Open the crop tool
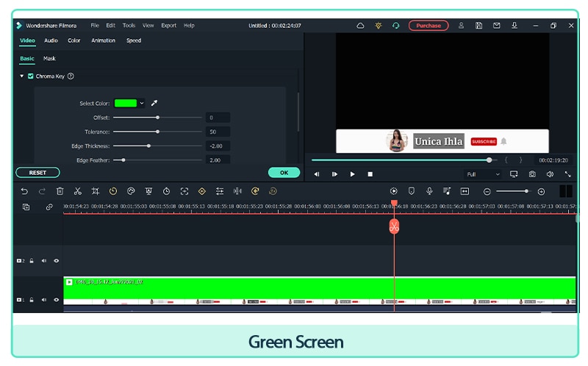This screenshot has height=366, width=588. pos(96,191)
